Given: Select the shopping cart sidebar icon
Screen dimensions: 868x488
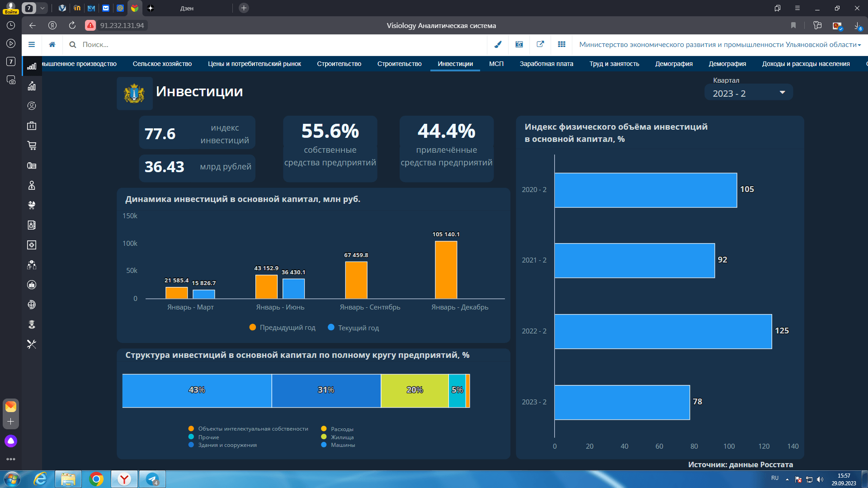Looking at the screenshot, I should click(32, 145).
